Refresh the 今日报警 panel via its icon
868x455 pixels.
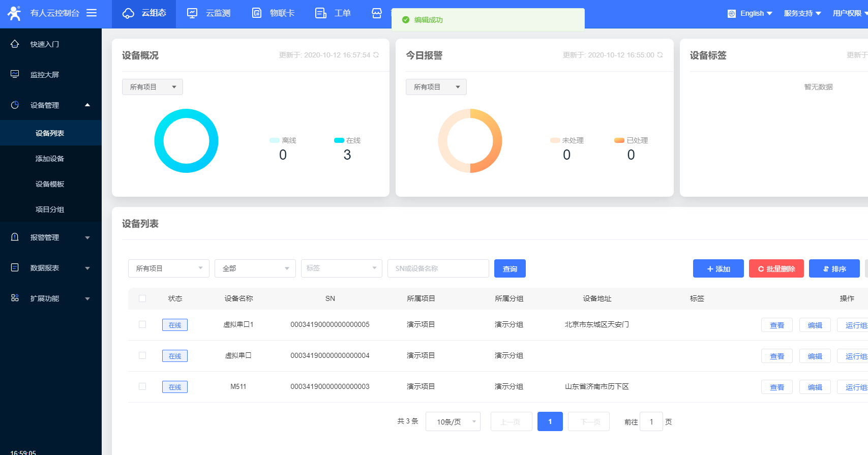click(x=660, y=55)
